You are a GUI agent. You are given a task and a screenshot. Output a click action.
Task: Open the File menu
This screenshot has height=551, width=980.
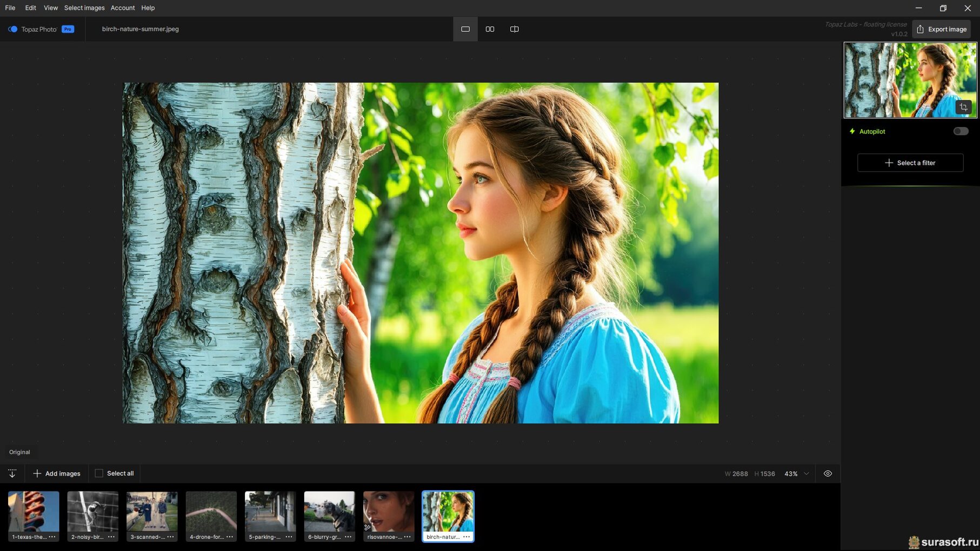10,8
